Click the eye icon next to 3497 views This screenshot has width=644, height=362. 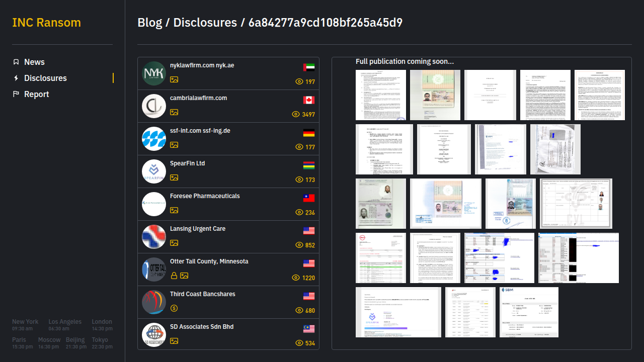pos(296,114)
